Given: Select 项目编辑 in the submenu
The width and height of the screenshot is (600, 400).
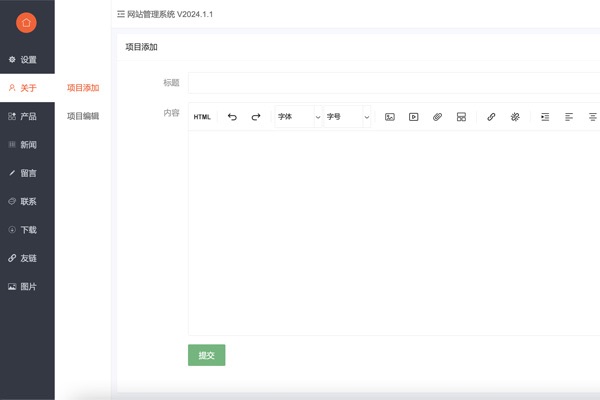Looking at the screenshot, I should pyautogui.click(x=83, y=116).
